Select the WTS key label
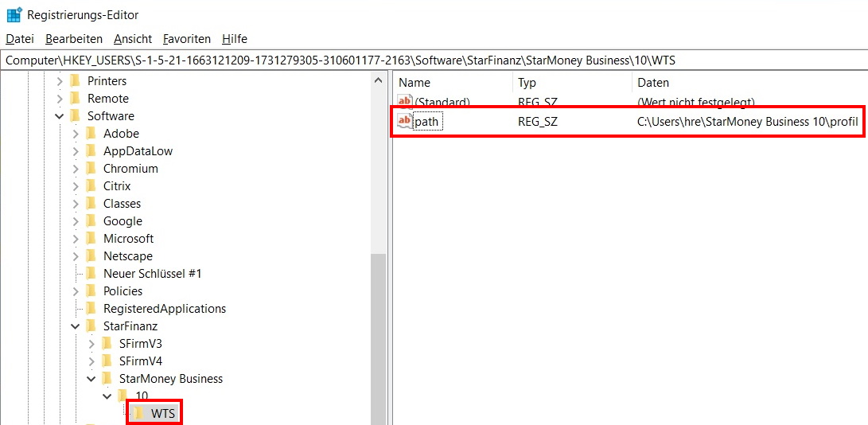The image size is (868, 425). pyautogui.click(x=162, y=413)
